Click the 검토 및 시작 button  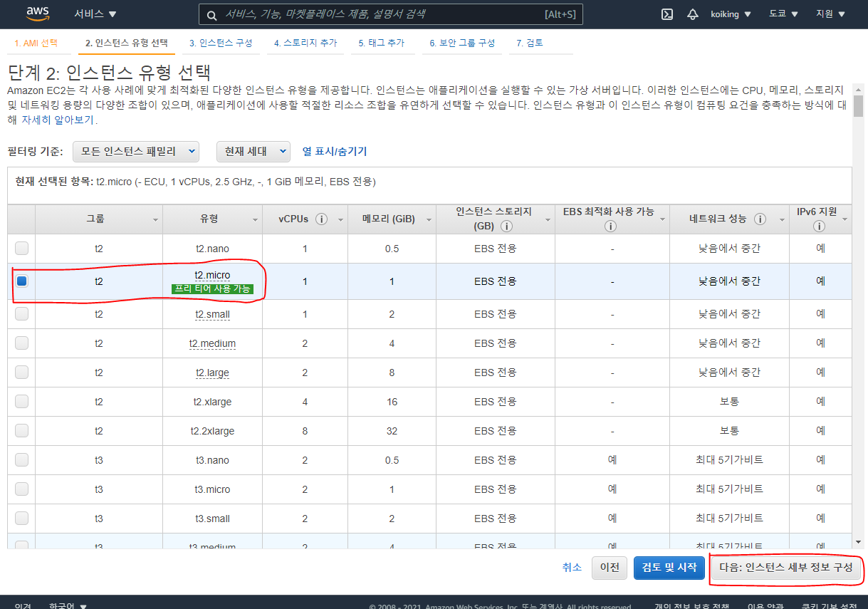(669, 567)
